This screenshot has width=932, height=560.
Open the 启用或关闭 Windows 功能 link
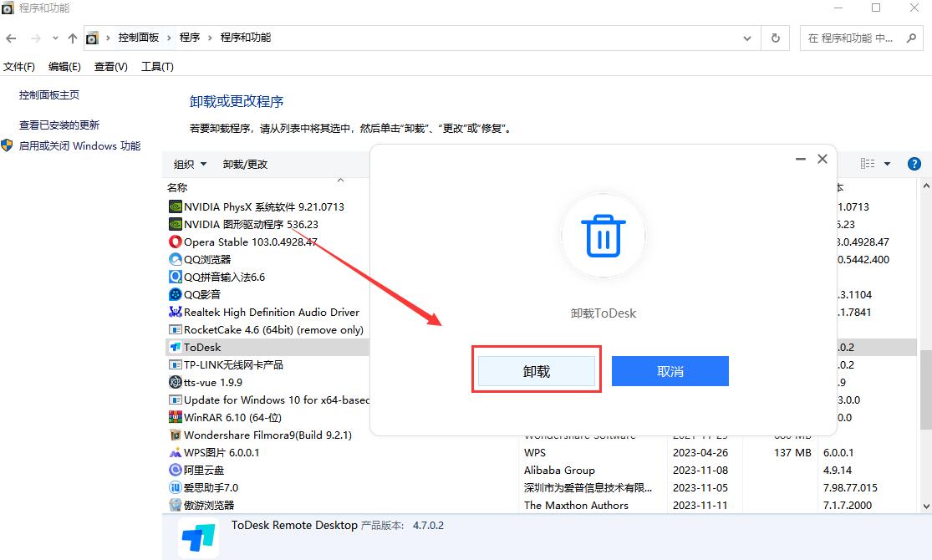(80, 145)
